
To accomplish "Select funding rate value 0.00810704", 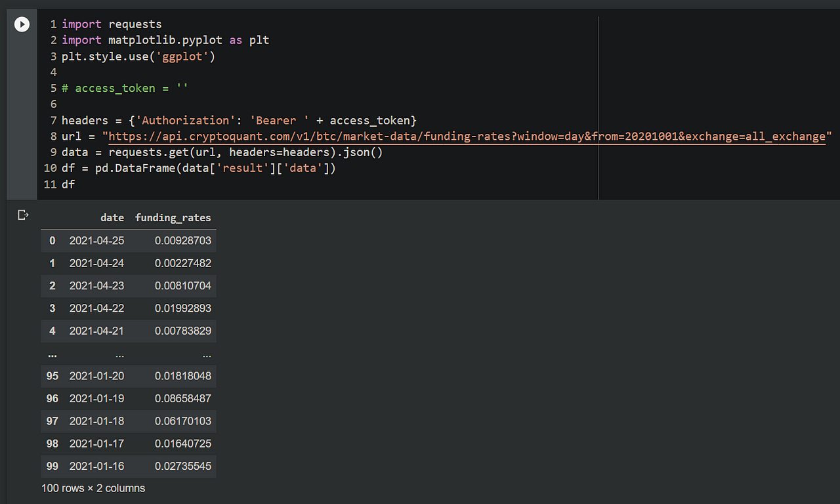I will coord(183,285).
